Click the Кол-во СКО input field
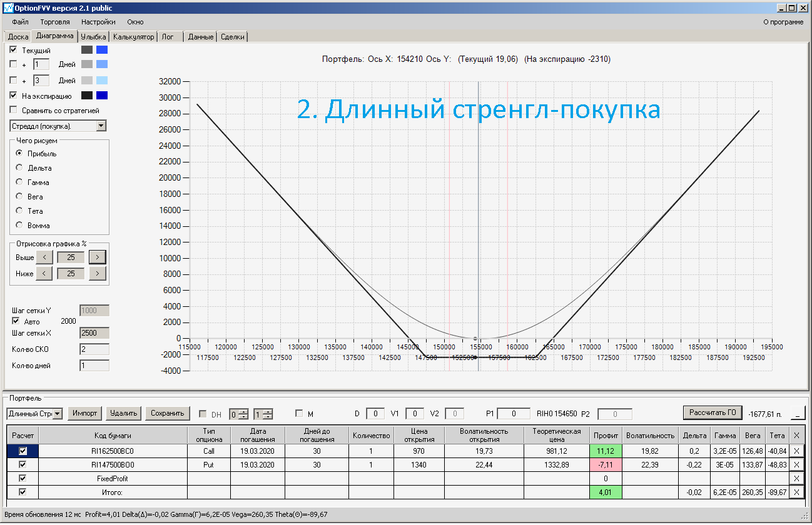Image resolution: width=812 pixels, height=525 pixels. [94, 349]
